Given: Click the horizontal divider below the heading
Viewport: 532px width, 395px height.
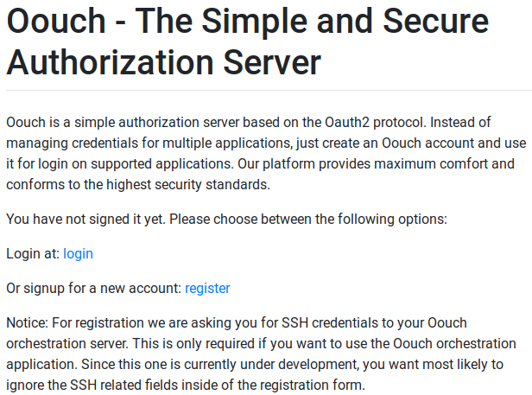Looking at the screenshot, I should pyautogui.click(x=266, y=90).
